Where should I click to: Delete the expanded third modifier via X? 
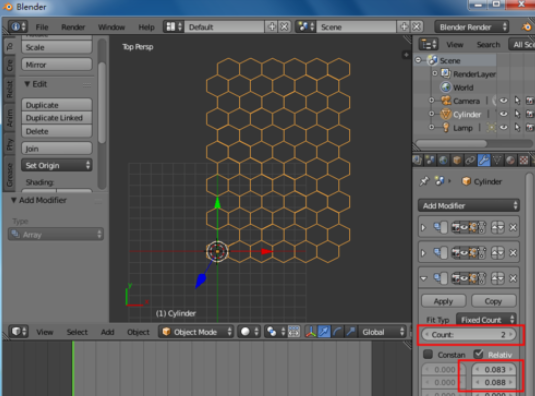513,278
